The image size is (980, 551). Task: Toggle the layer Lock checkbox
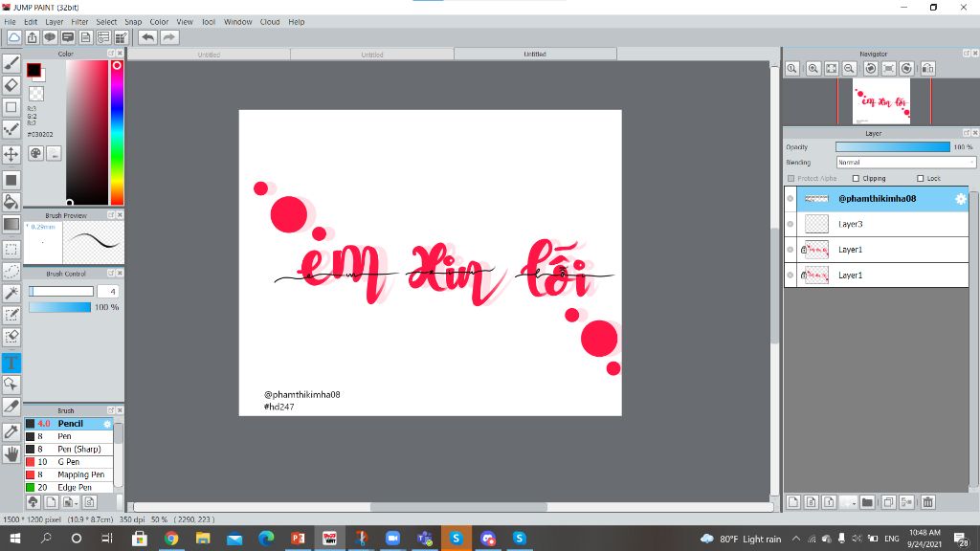tap(920, 179)
